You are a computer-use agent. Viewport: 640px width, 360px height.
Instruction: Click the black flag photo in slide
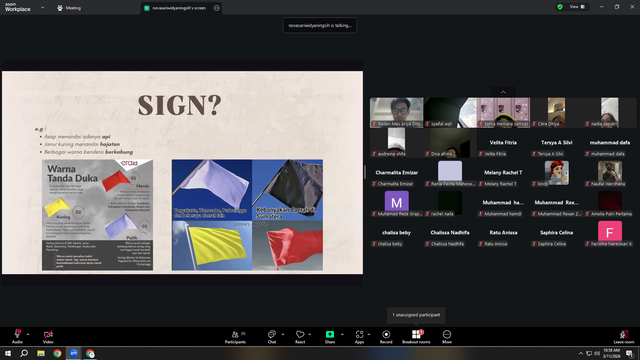pos(287,190)
